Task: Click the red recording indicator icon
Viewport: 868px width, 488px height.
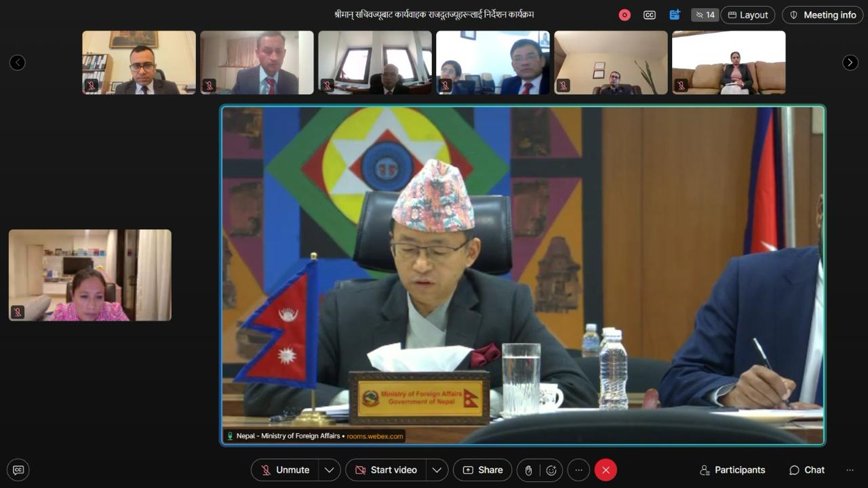Action: 625,15
